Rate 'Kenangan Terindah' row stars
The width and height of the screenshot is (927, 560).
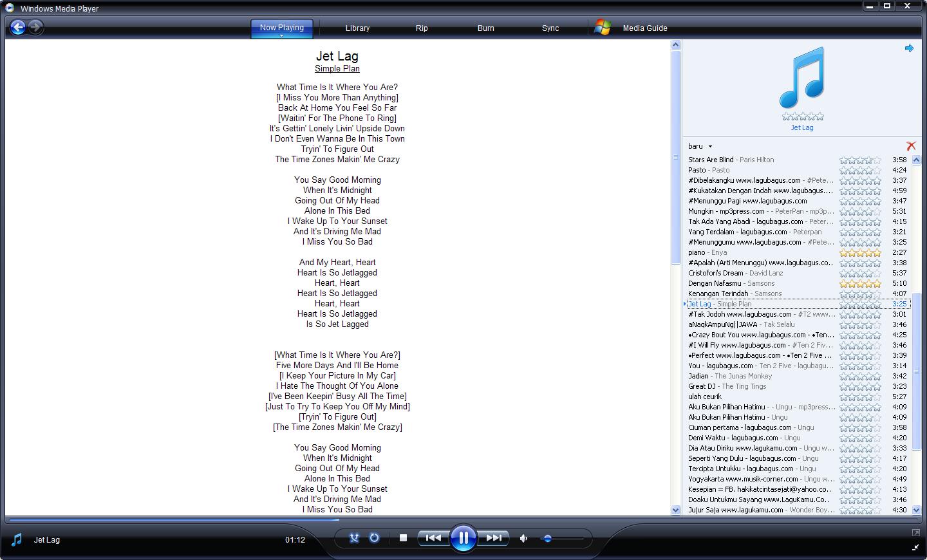[860, 294]
